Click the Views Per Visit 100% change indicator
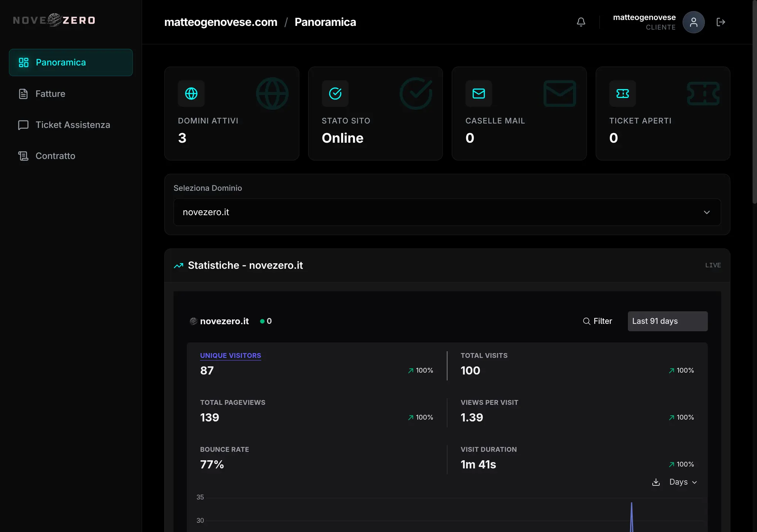 click(681, 417)
